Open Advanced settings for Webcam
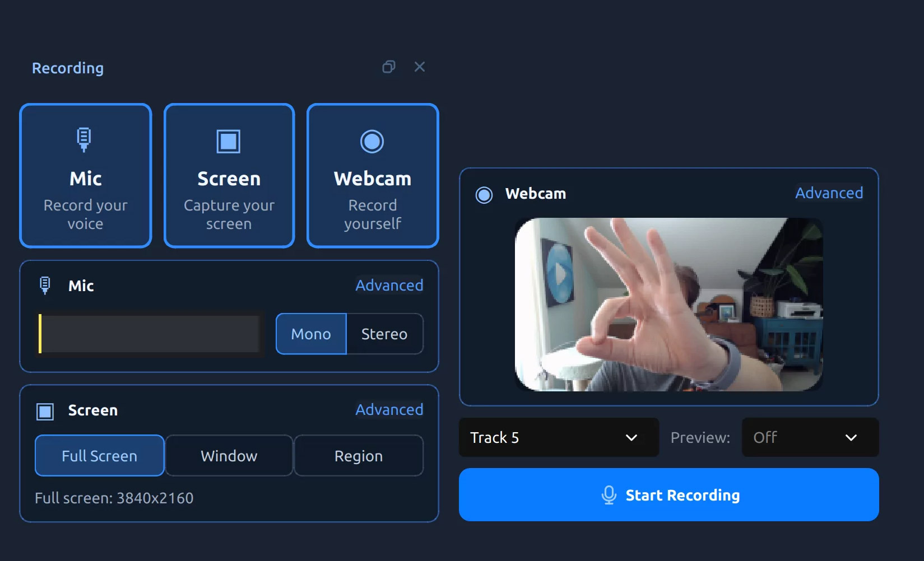 pyautogui.click(x=829, y=193)
